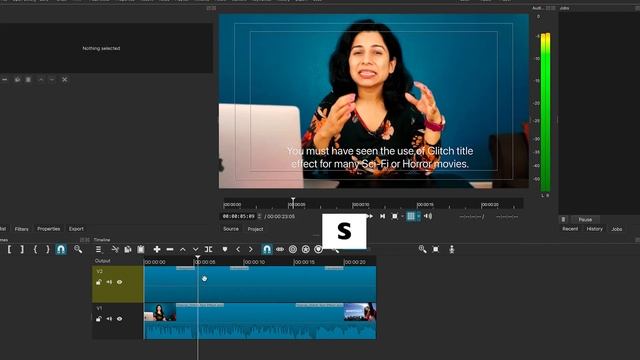Toggle scrub while dragging
640x360 pixels.
(x=280, y=249)
